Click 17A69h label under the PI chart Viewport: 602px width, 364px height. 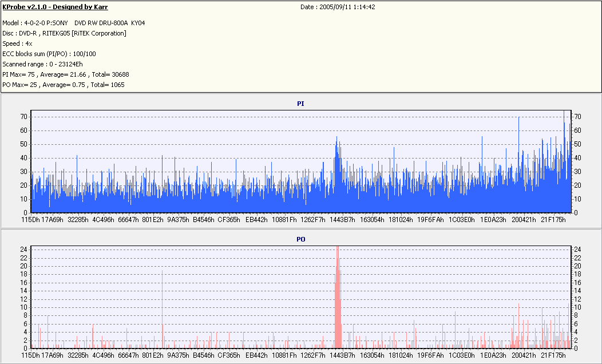(x=52, y=220)
